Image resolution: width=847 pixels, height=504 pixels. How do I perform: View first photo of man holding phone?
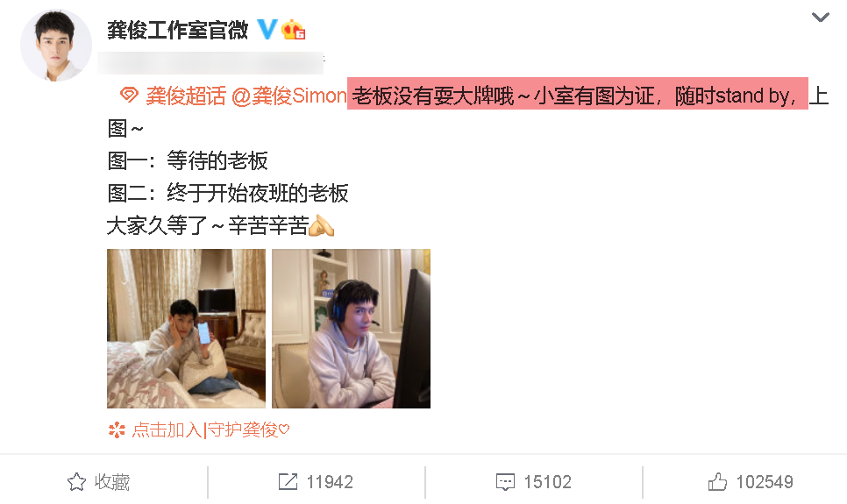click(187, 329)
